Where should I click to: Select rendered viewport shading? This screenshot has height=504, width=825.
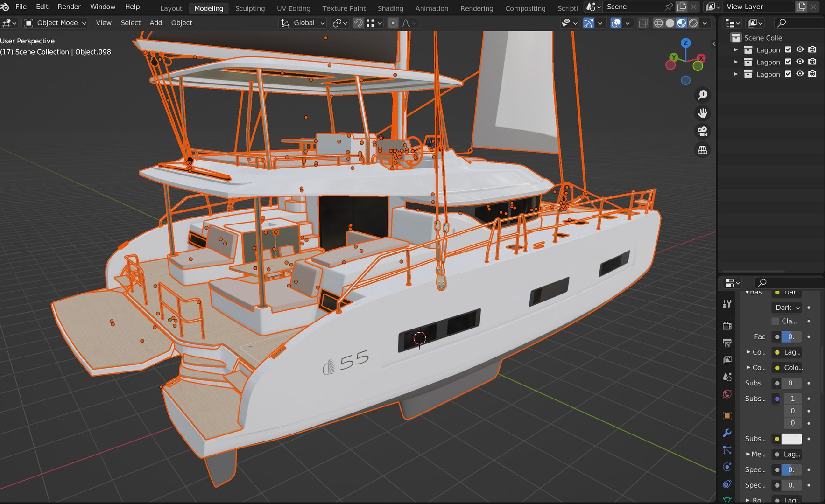click(x=693, y=23)
